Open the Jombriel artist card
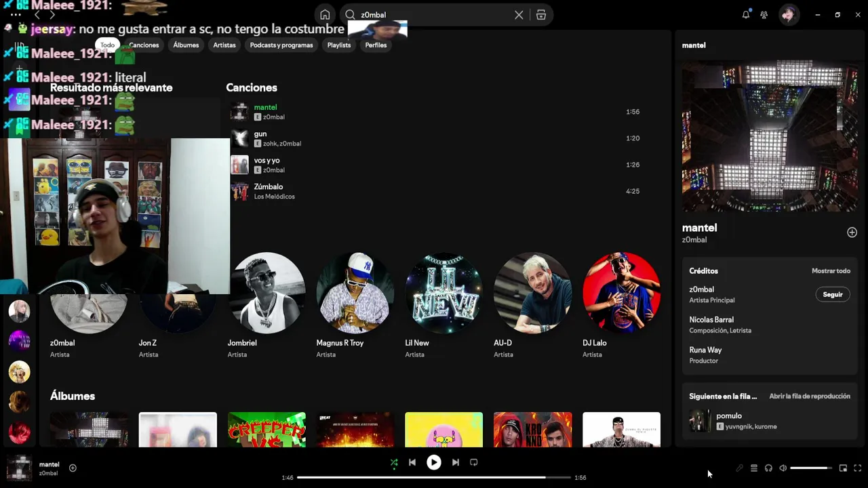 pyautogui.click(x=267, y=305)
